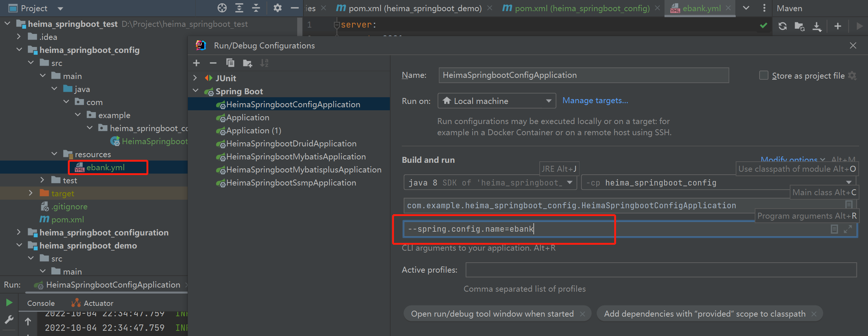Rerun the application with the green play icon

point(9,302)
